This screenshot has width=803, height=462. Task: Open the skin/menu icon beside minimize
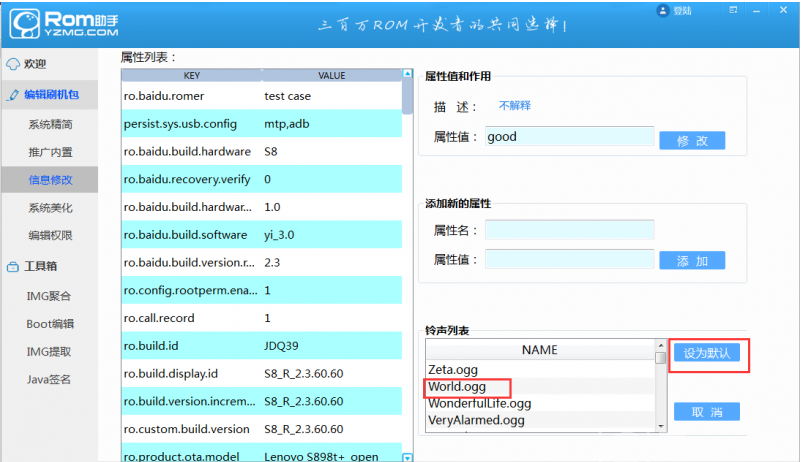735,11
